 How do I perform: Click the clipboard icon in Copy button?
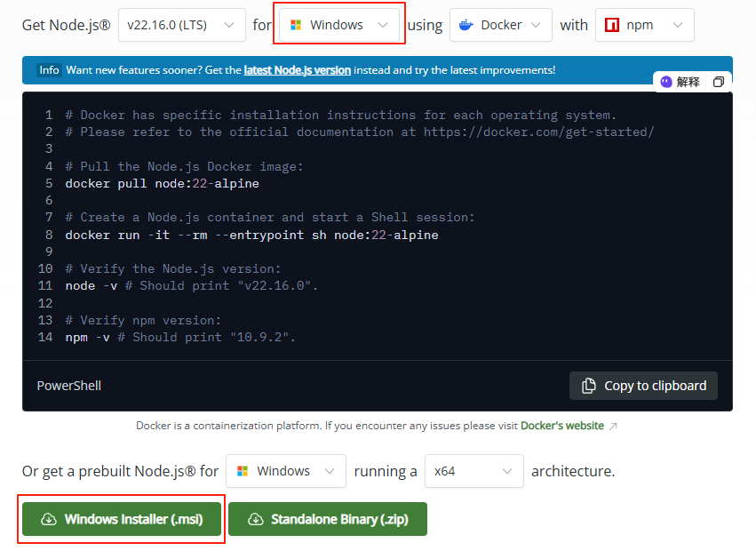pyautogui.click(x=589, y=386)
